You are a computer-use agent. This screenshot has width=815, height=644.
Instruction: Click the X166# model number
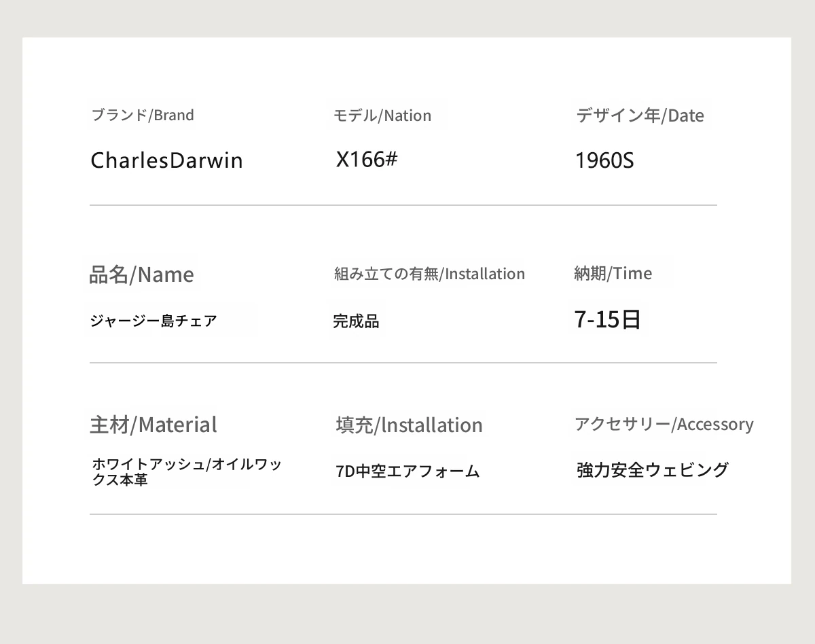click(367, 160)
